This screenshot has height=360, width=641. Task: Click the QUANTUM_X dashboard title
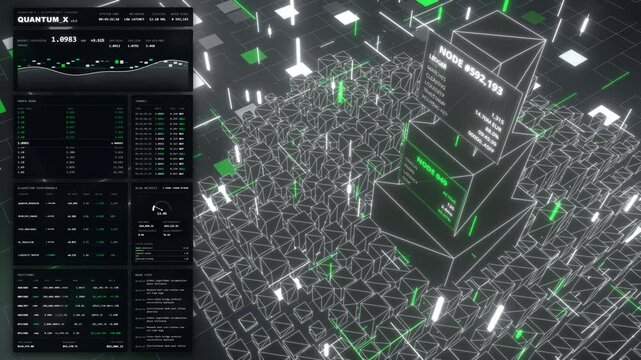(x=43, y=19)
